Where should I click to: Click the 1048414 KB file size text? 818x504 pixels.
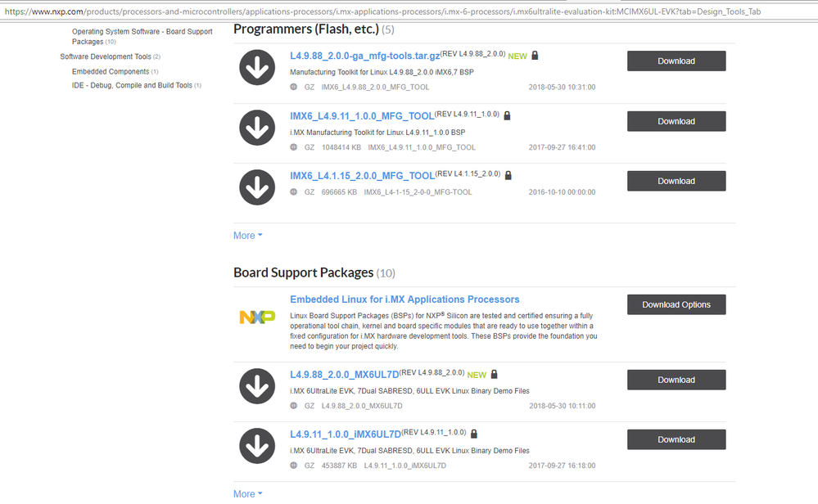point(341,147)
